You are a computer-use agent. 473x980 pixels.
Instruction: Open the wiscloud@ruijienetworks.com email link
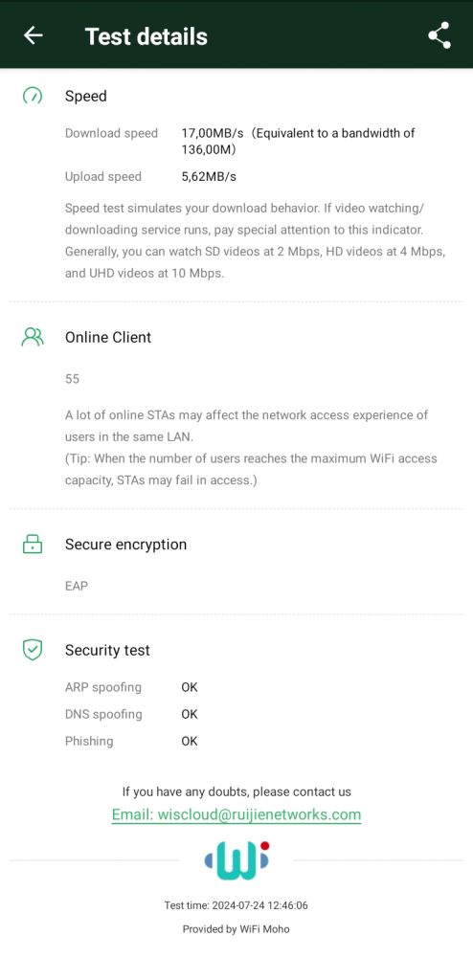tap(236, 815)
